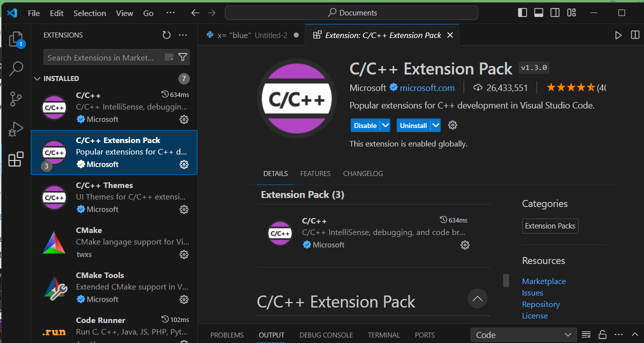Open Issues resource link

tap(533, 292)
